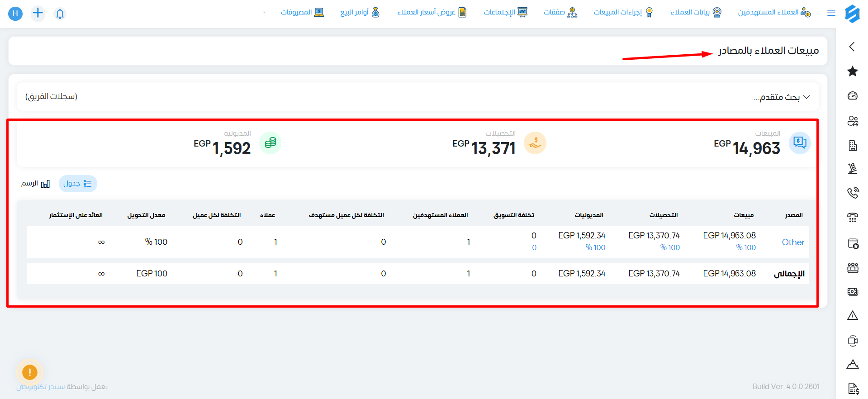This screenshot has height=399, width=868.
Task: Open عروض أسعار العملاء quotations menu
Action: click(432, 12)
